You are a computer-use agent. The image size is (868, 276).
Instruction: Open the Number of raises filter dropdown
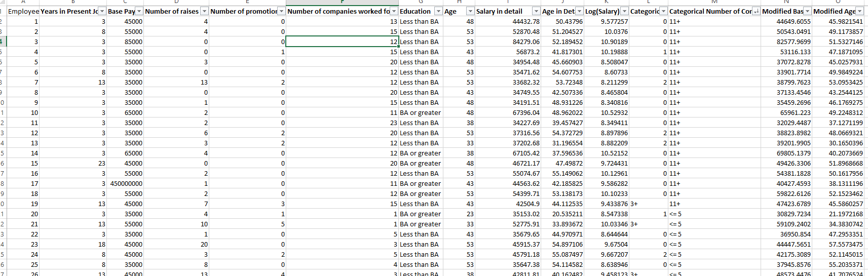(x=204, y=11)
